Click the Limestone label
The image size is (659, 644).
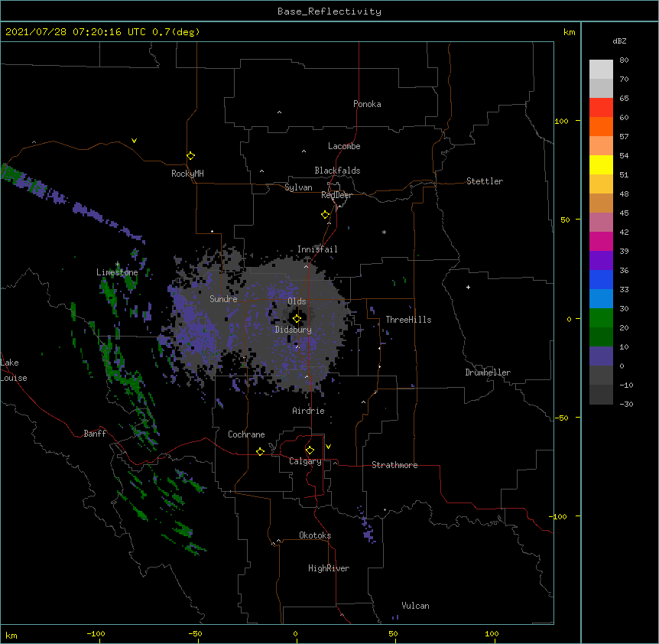pyautogui.click(x=117, y=272)
